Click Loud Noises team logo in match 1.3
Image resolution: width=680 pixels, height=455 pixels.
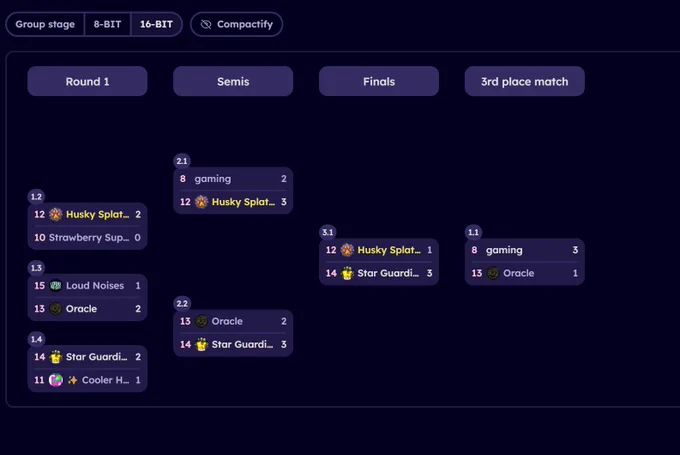(56, 285)
